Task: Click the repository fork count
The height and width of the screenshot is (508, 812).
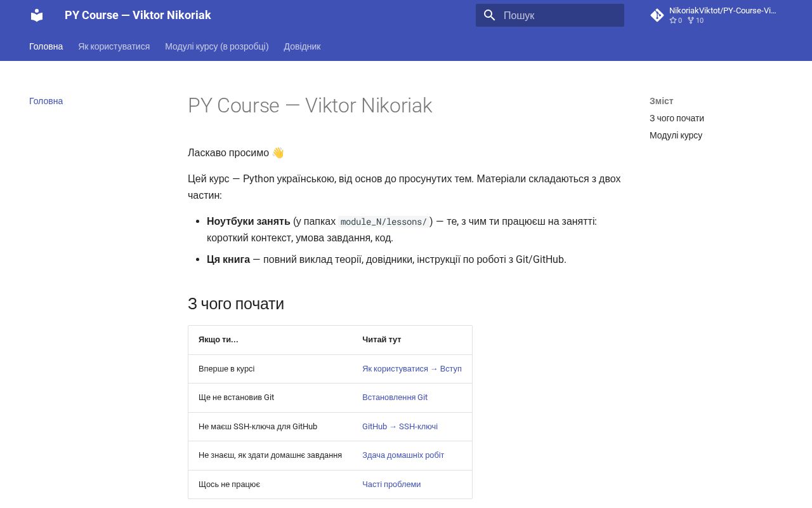Action: point(695,20)
